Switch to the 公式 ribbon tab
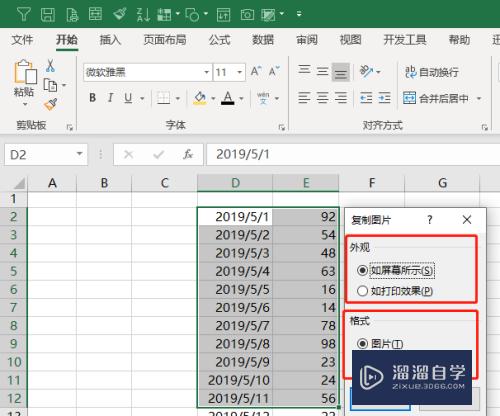This screenshot has height=416, width=500. coord(219,40)
